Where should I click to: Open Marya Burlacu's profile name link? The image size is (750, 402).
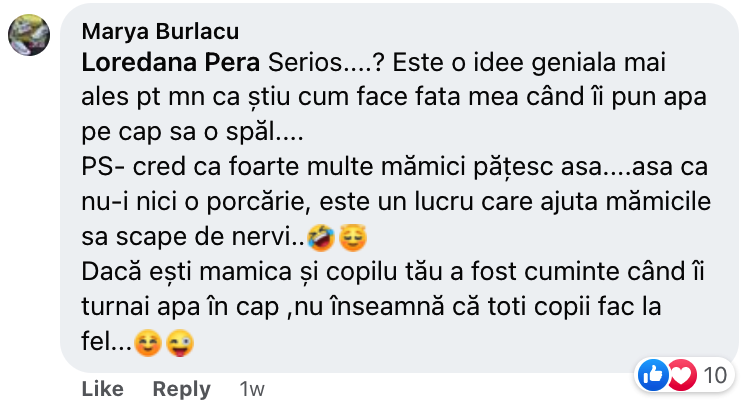coord(147,31)
